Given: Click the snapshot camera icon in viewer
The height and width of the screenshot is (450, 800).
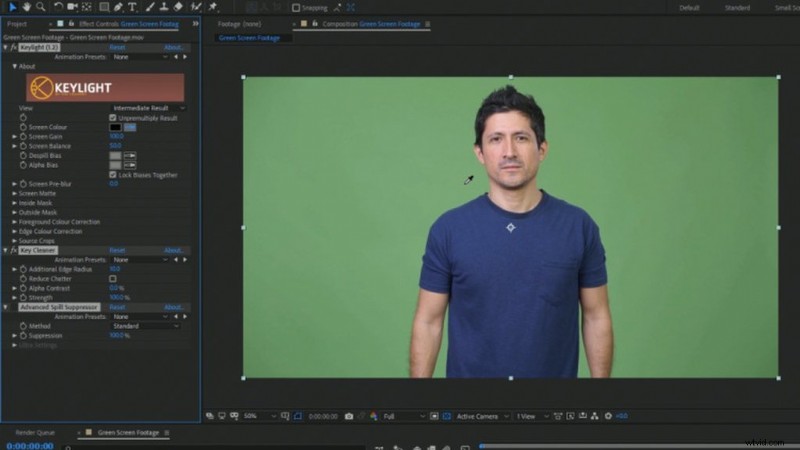Looking at the screenshot, I should (349, 416).
